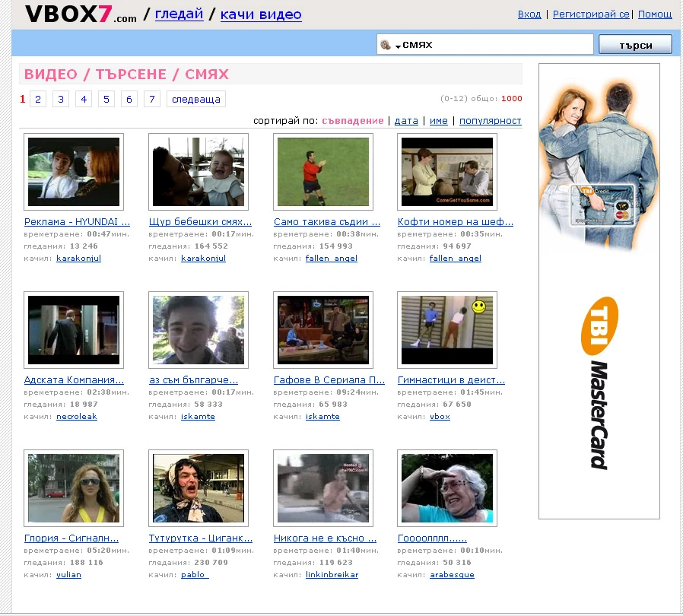The image size is (683, 616).
Task: Click "Регистрирай се" to register
Action: tap(593, 14)
